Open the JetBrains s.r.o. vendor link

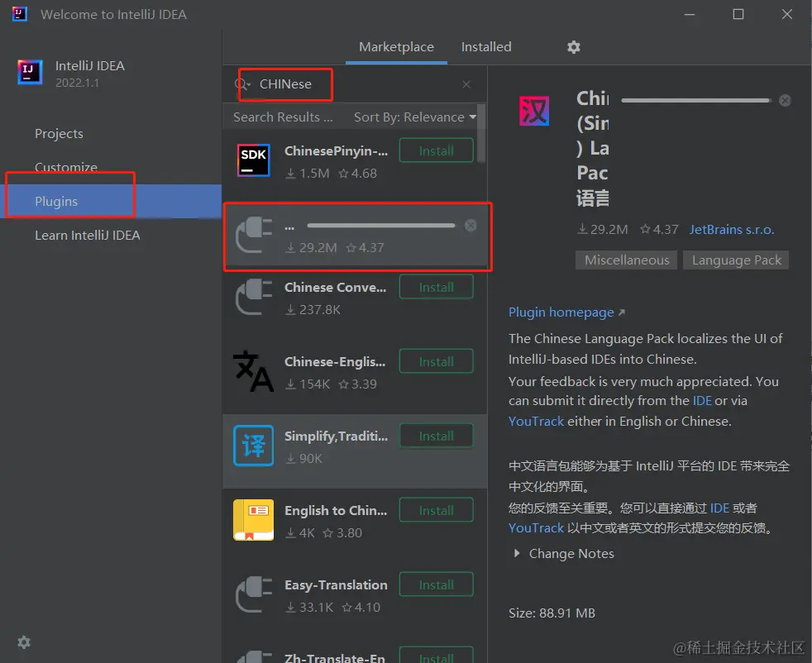coord(731,229)
